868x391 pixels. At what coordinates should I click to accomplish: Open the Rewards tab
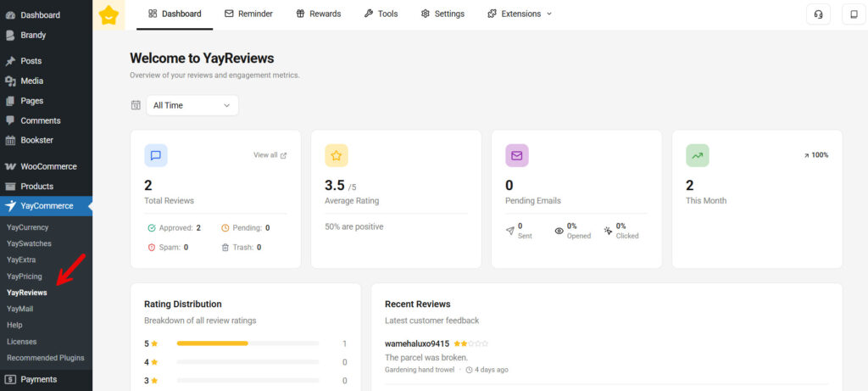pos(319,14)
